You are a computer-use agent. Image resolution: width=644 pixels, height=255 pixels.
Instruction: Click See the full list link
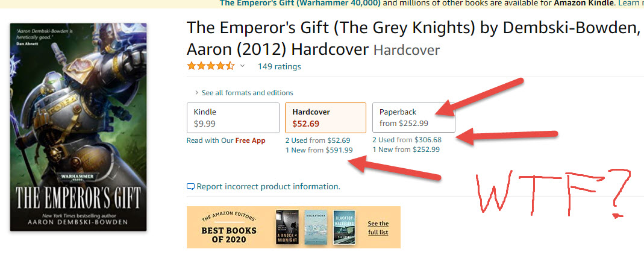pyautogui.click(x=378, y=227)
